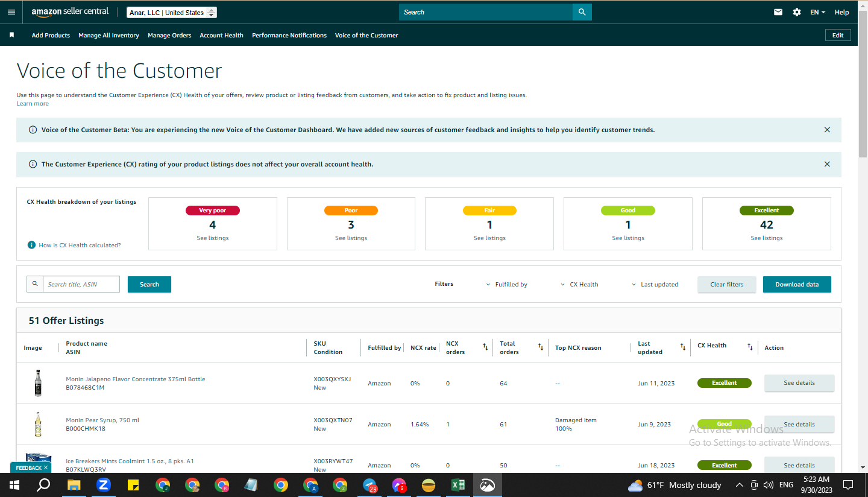Click Clear filters button
Viewport: 868px width, 497px height.
point(726,284)
